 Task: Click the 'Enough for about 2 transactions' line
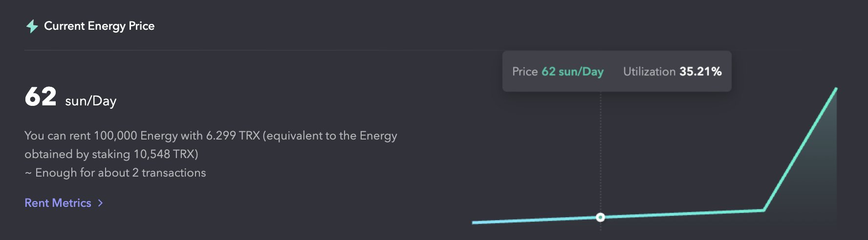pos(115,173)
